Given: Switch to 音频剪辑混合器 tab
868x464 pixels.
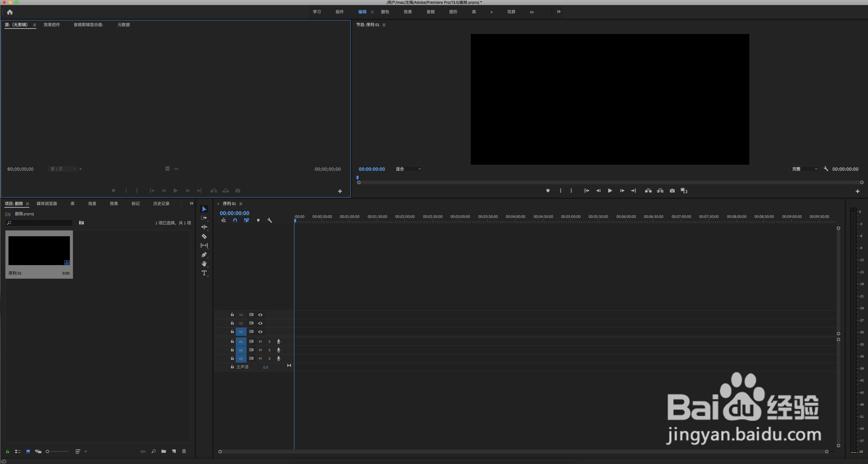Looking at the screenshot, I should [88, 25].
